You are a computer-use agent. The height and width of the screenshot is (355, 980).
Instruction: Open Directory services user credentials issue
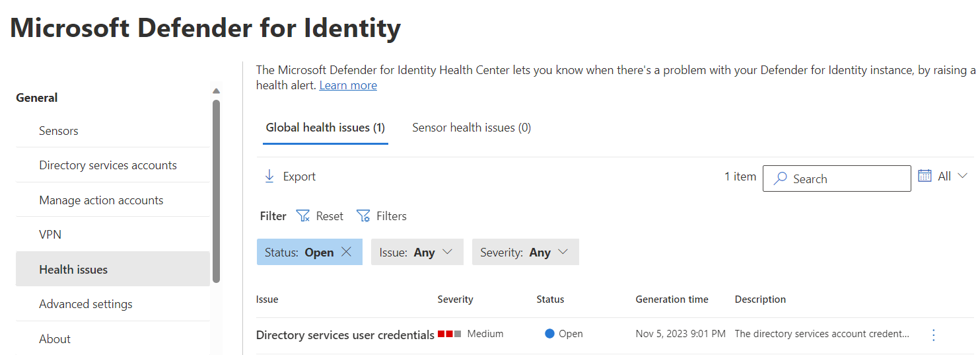(x=345, y=335)
